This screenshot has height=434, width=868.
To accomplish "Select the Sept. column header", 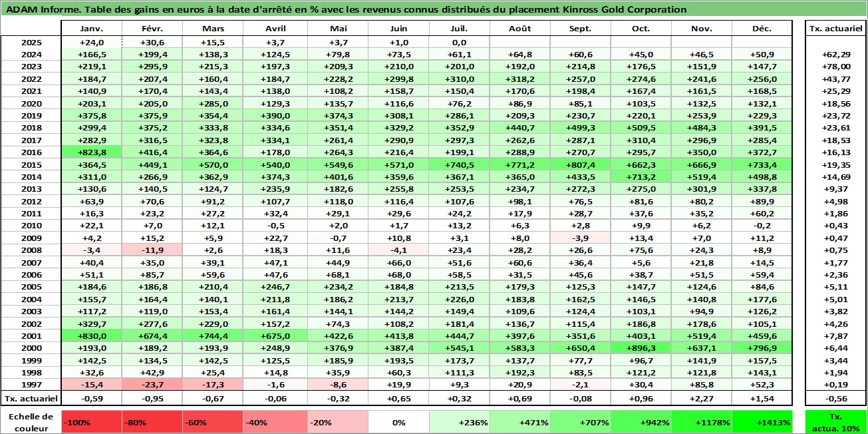I will pyautogui.click(x=581, y=29).
